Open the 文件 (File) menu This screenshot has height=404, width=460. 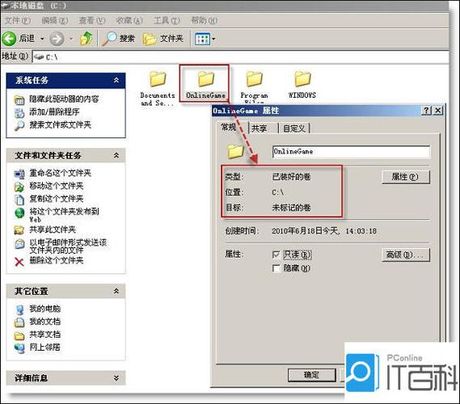17,21
